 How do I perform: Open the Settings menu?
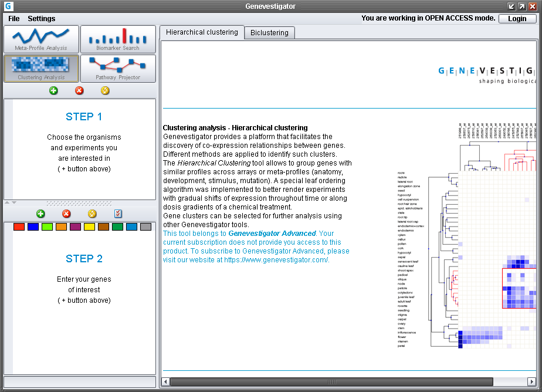[41, 19]
